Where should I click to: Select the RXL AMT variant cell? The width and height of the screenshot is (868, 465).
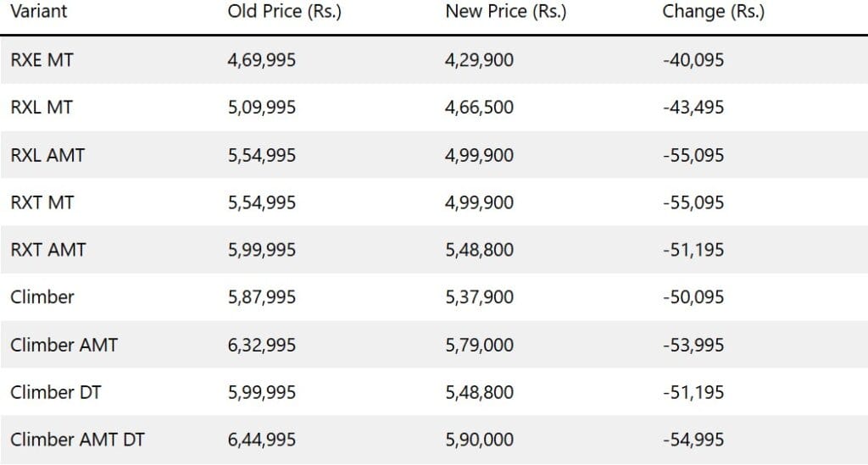(x=47, y=155)
